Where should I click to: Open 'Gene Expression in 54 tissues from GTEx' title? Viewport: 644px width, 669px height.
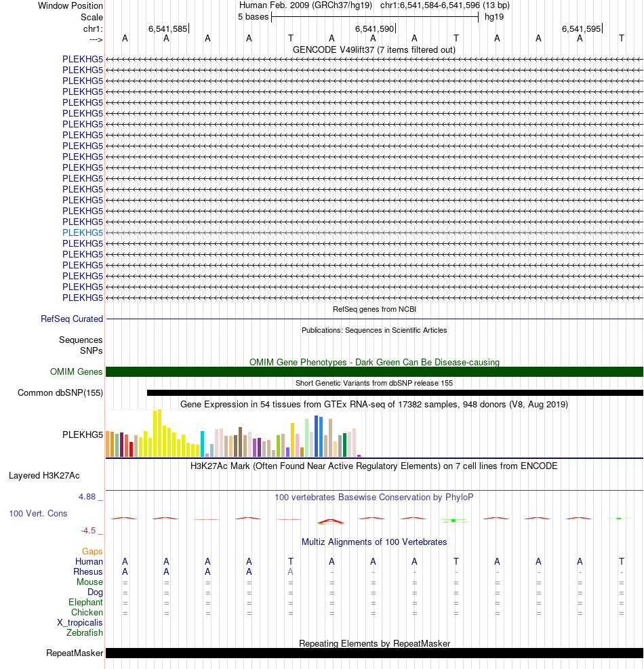374,404
